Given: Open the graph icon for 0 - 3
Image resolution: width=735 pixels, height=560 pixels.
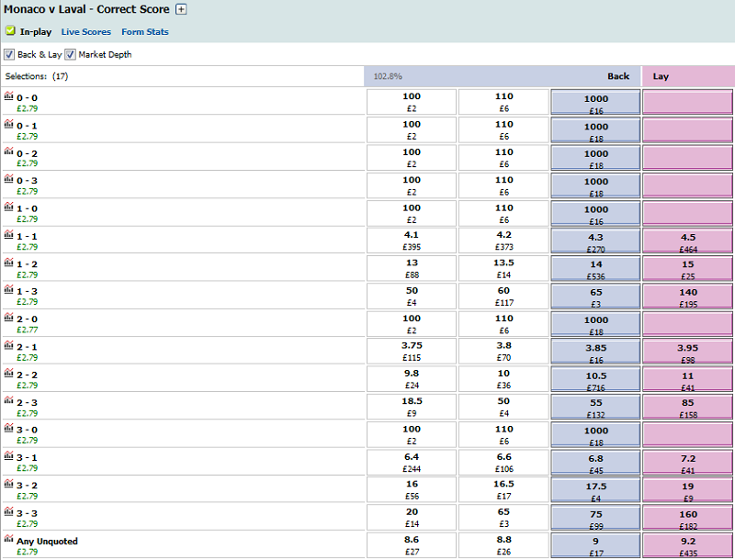Looking at the screenshot, I should click(8, 179).
